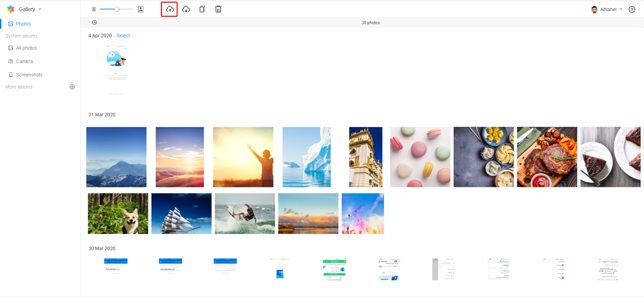Viewport: 644px width, 298px height.
Task: Open the All photos album
Action: point(26,48)
